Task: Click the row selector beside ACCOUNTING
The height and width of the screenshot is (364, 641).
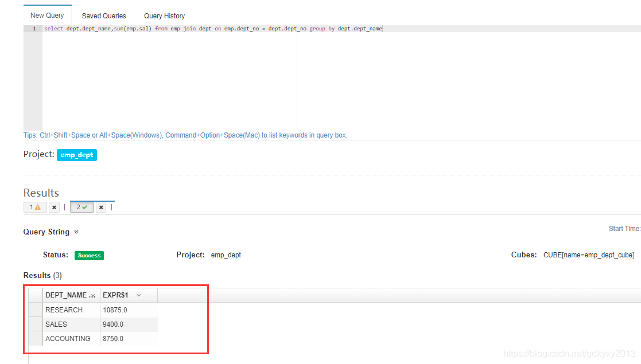Action: pos(36,338)
